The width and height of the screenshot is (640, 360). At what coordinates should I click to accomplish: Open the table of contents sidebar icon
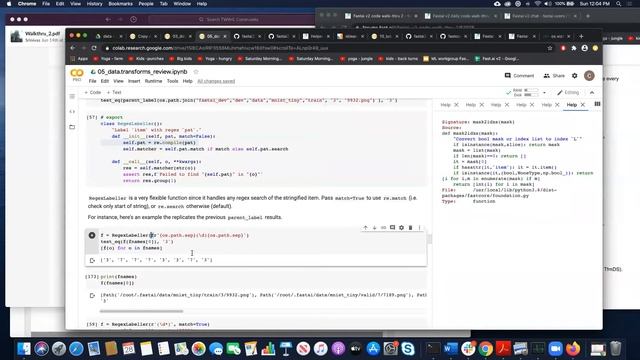pyautogui.click(x=72, y=96)
